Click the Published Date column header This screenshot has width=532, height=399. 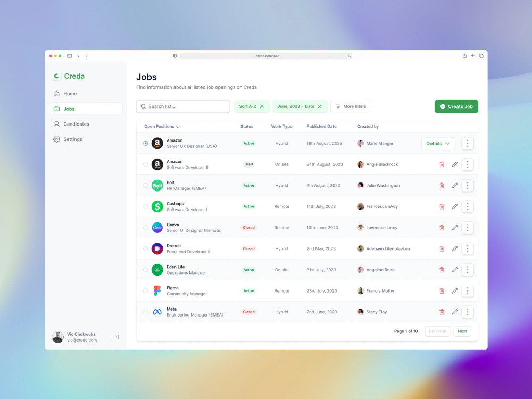[x=321, y=126]
